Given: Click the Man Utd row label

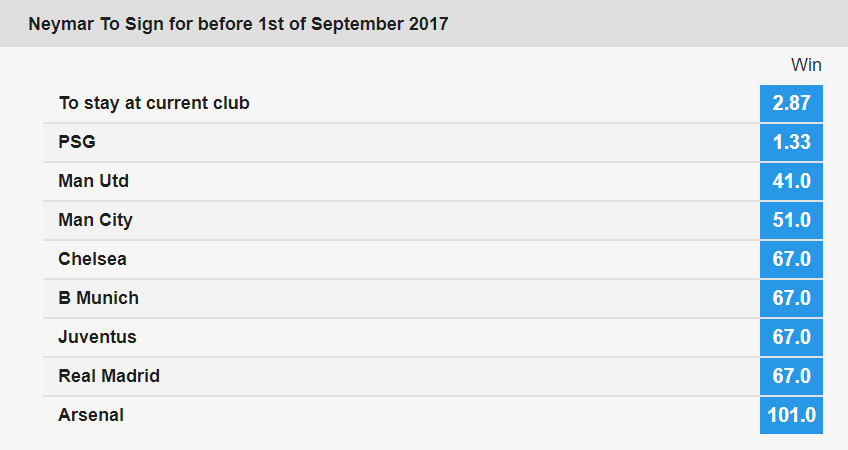Looking at the screenshot, I should tap(94, 181).
